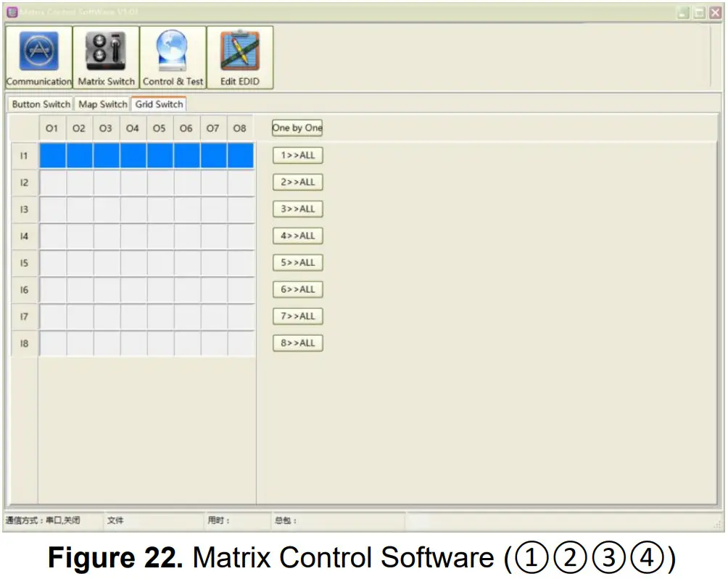Viewport: 728px width, 579px height.
Task: Switch to the Map Switch tab
Action: (x=103, y=104)
